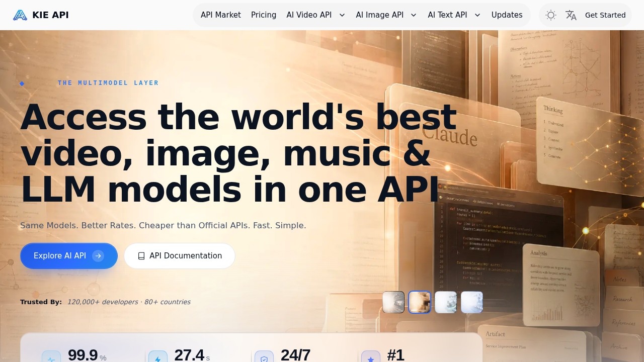
Task: Click the Get Started button
Action: point(605,15)
